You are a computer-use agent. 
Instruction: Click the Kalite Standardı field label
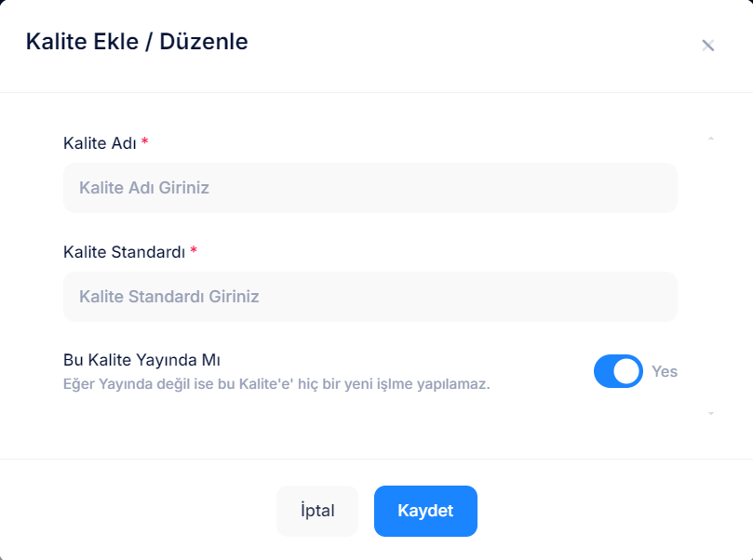[x=124, y=252]
